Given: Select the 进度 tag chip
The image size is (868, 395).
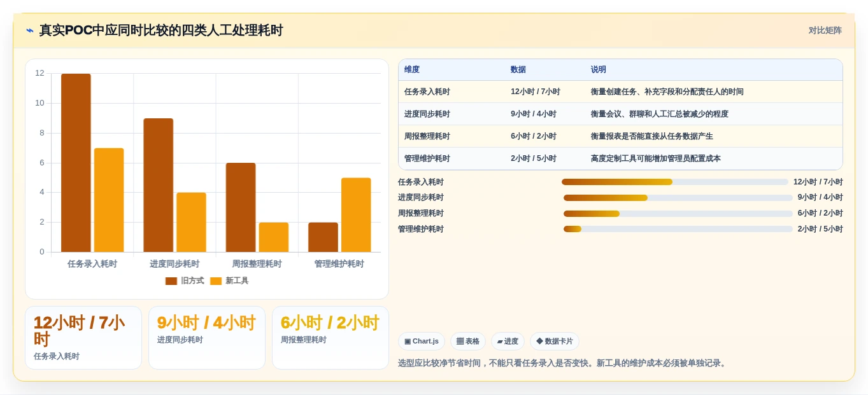Looking at the screenshot, I should click(x=508, y=342).
